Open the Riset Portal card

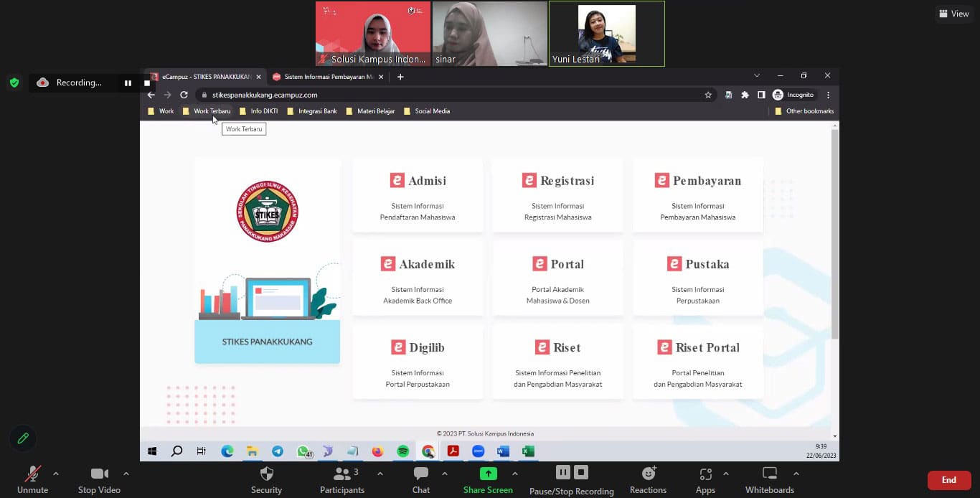[698, 362]
